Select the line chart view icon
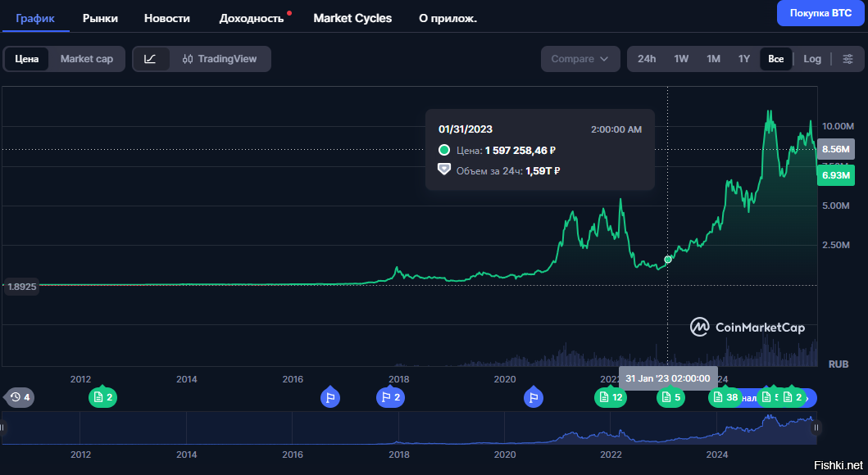 pyautogui.click(x=150, y=59)
